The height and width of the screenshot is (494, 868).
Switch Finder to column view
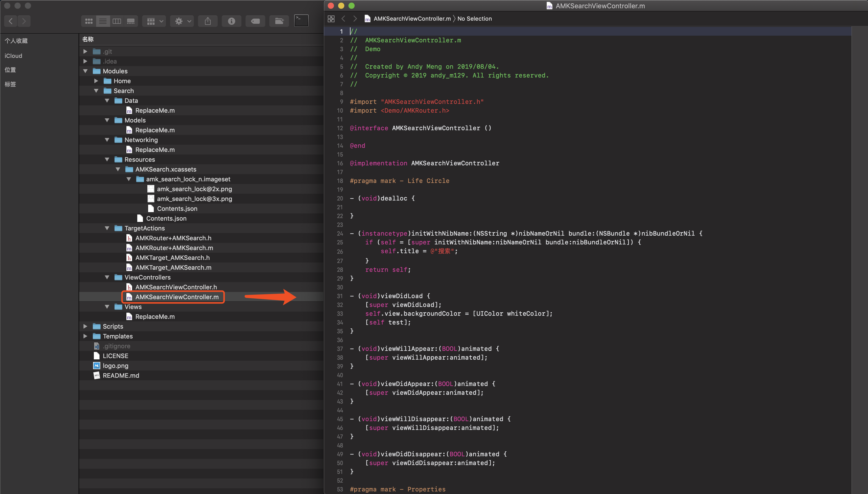click(117, 21)
